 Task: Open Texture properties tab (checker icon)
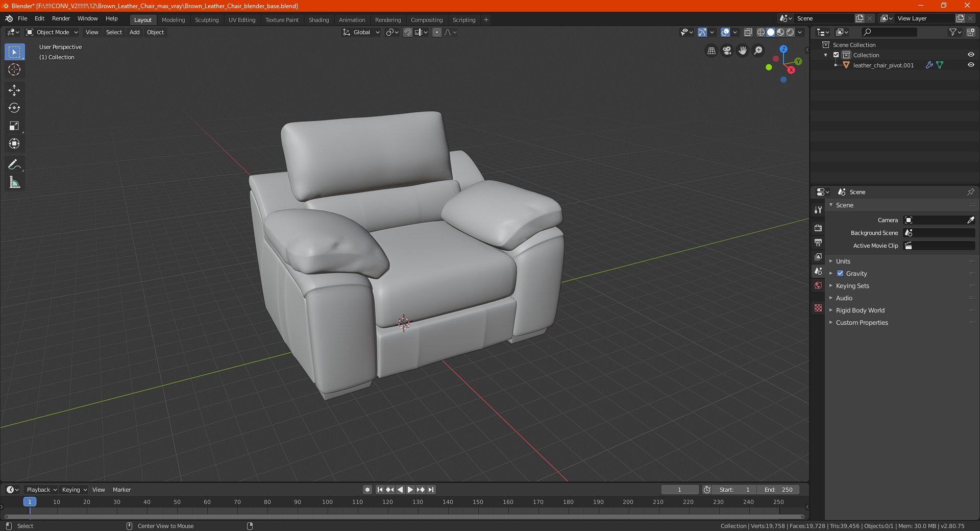(818, 308)
